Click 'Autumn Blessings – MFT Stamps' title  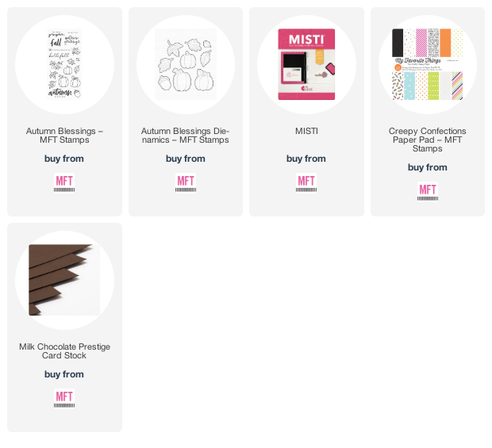click(64, 136)
